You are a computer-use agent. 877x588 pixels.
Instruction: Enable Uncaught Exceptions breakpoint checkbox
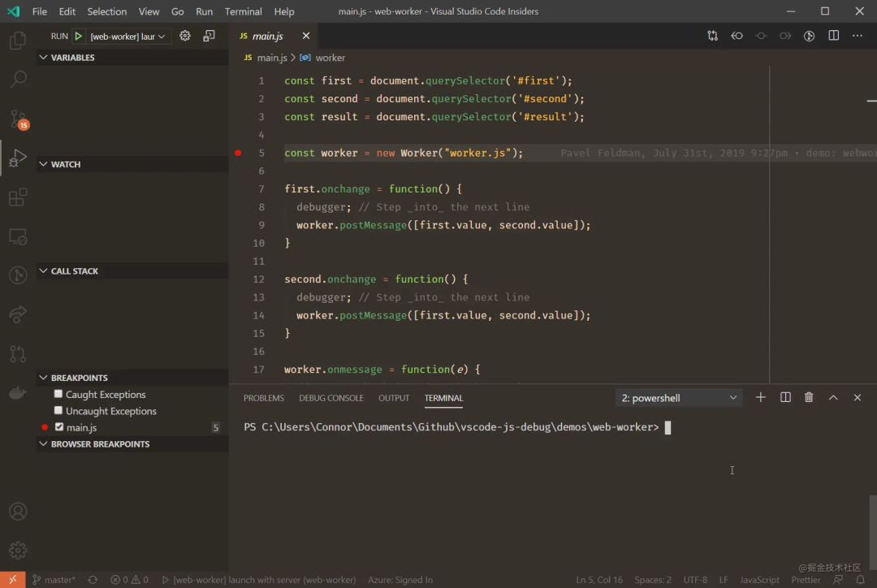(x=58, y=410)
